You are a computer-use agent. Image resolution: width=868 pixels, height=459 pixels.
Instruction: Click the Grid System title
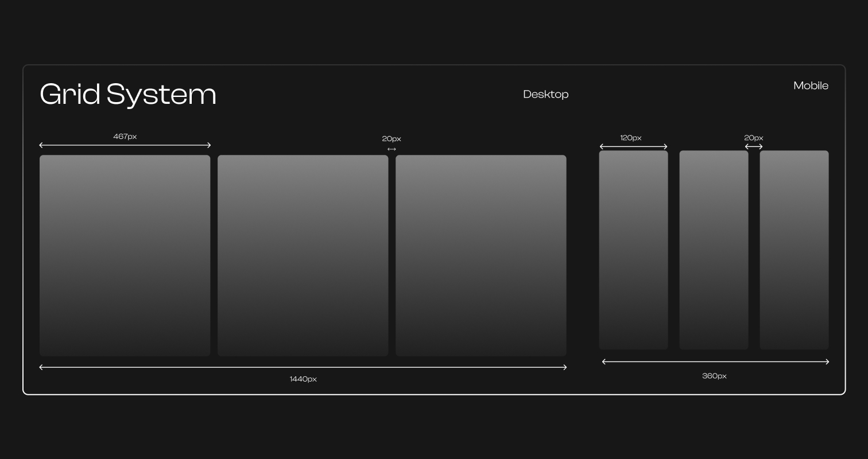(127, 94)
